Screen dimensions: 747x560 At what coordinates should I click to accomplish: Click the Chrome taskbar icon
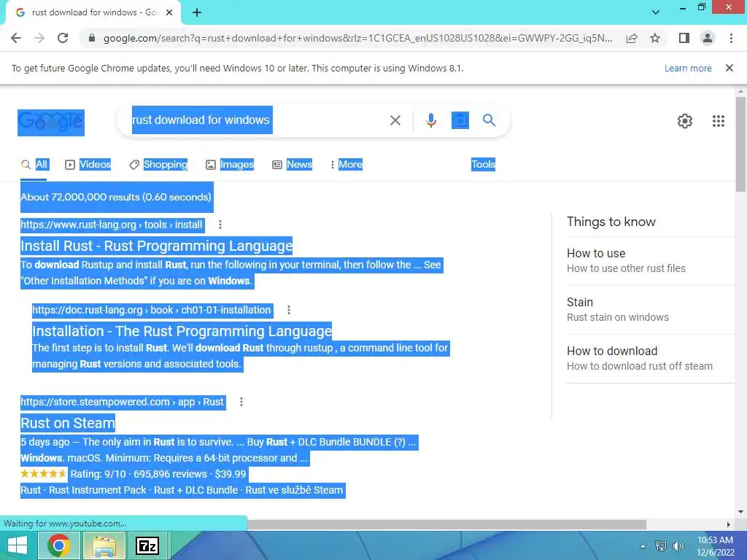pos(59,545)
